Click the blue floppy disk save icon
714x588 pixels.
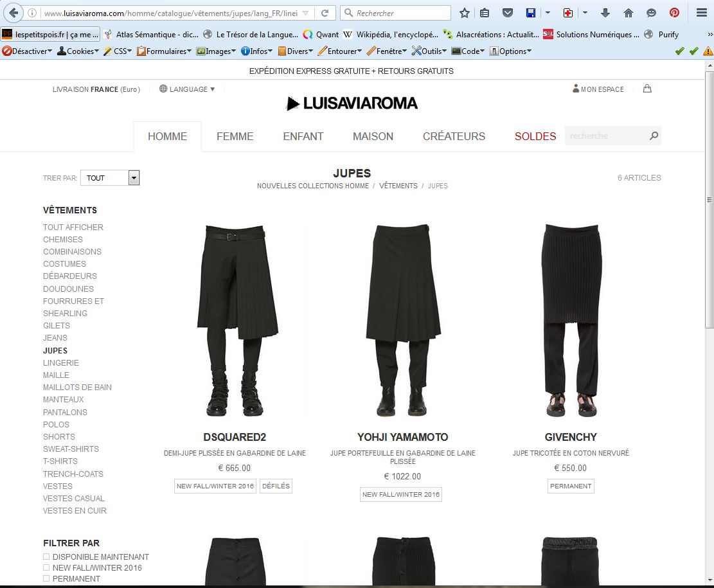(530, 13)
